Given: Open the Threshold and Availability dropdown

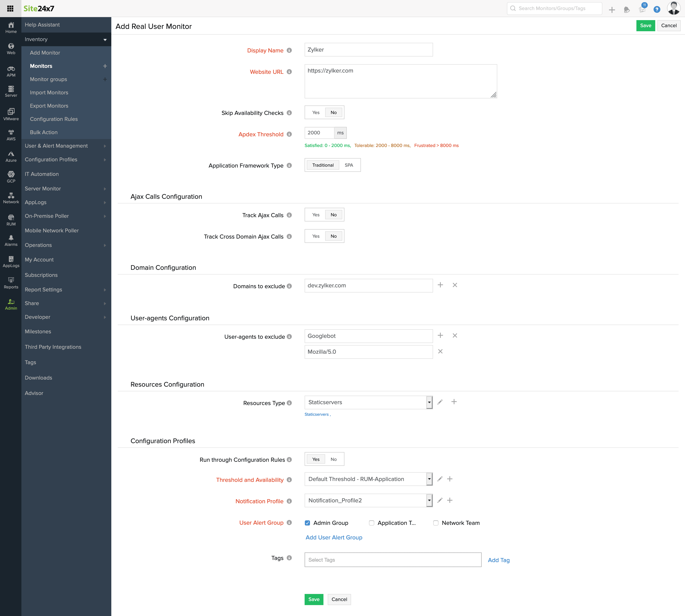Looking at the screenshot, I should pyautogui.click(x=429, y=479).
